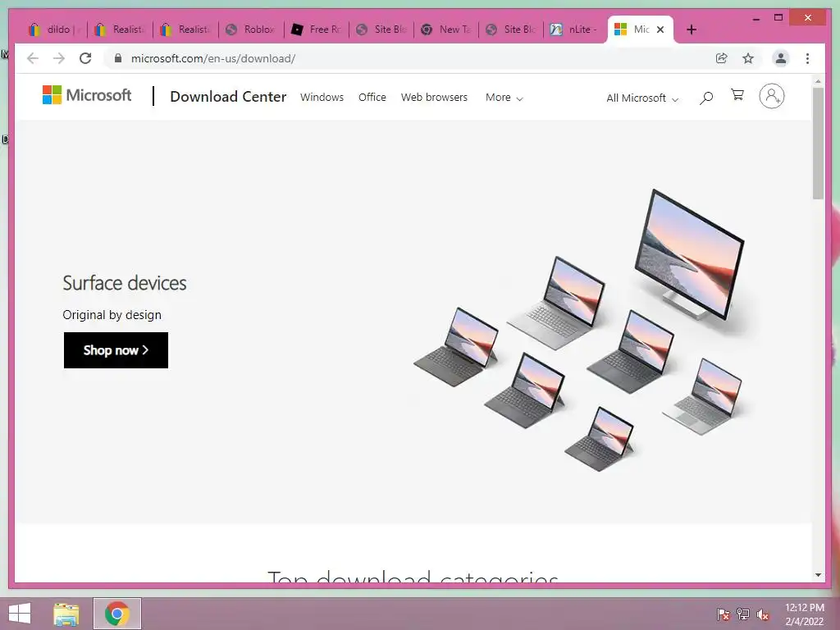Screen dimensions: 840x630
Task: Switch to the first Site Bl tab
Action: click(x=381, y=30)
